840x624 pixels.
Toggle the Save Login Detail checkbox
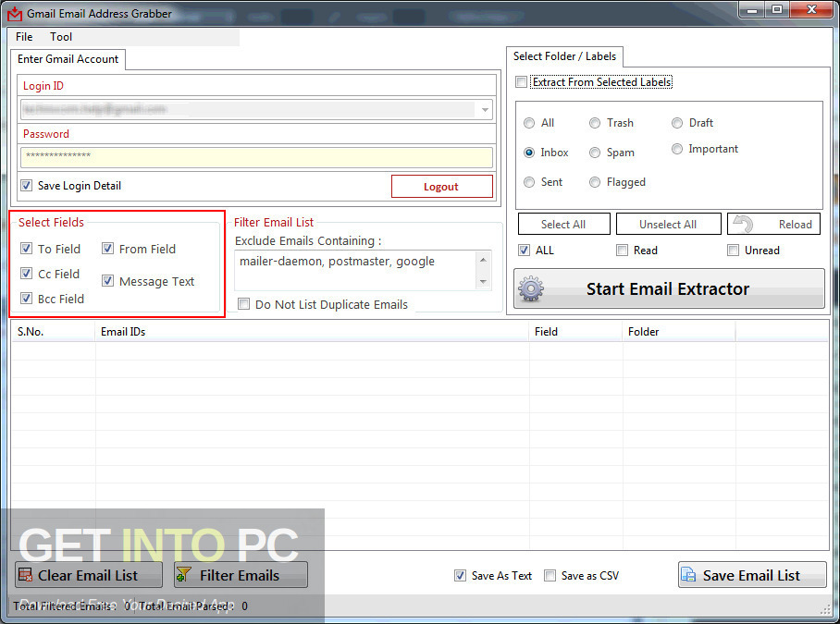point(26,186)
